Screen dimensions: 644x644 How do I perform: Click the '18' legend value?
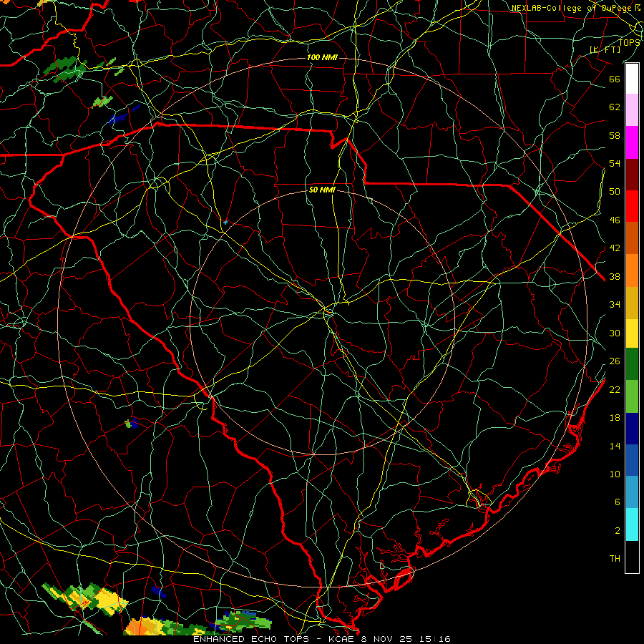[x=615, y=418]
